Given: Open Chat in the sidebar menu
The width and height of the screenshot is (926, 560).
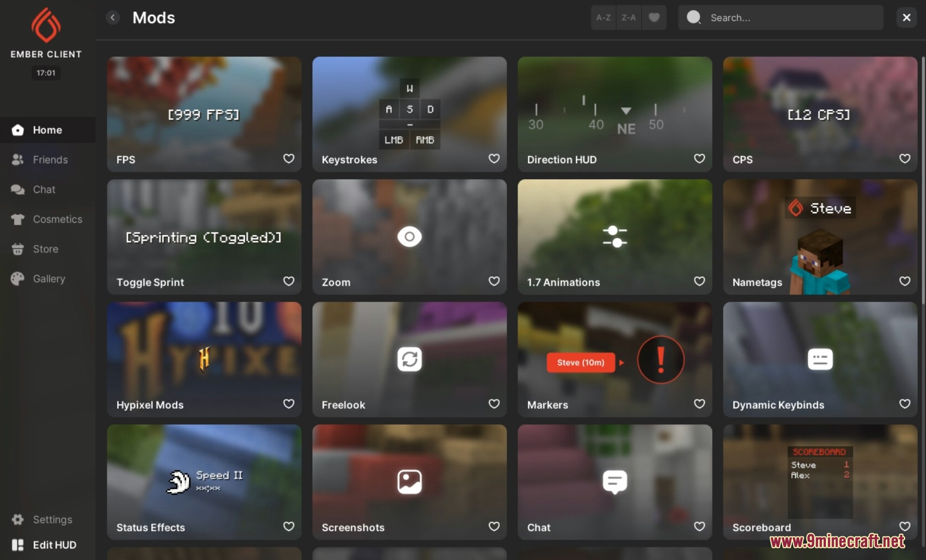Looking at the screenshot, I should click(48, 190).
